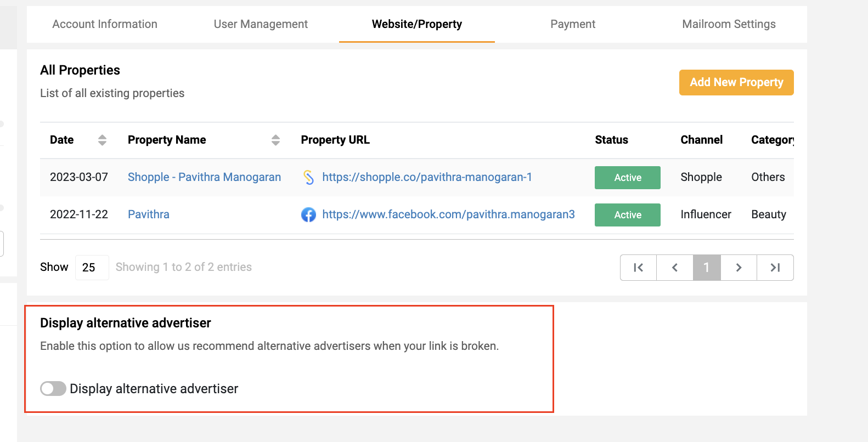Open Shopple - Pavithra Manogaran property link
Viewport: 868px width, 442px height.
click(x=204, y=177)
